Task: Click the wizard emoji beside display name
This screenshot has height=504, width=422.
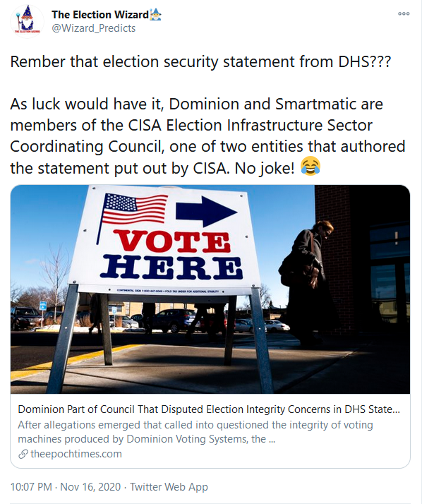Action: (155, 15)
